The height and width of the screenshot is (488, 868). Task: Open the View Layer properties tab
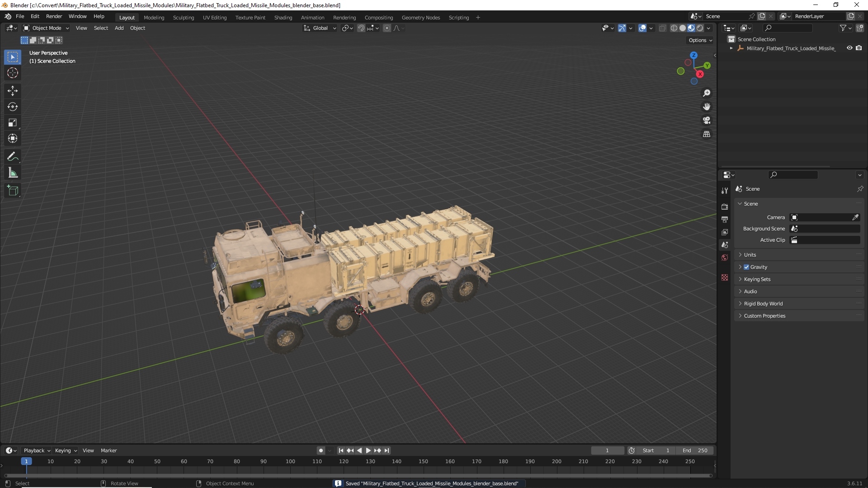[725, 232]
